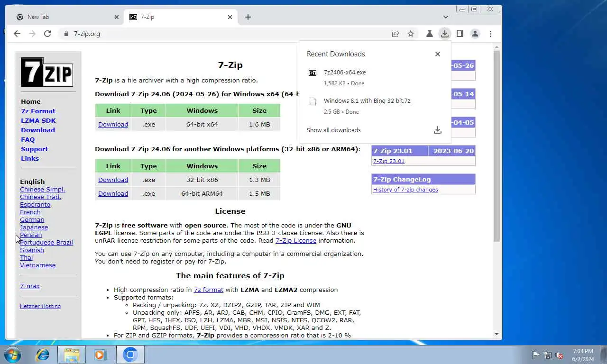This screenshot has width=607, height=364.
Task: Click the 7-Zip logo image
Action: [47, 72]
